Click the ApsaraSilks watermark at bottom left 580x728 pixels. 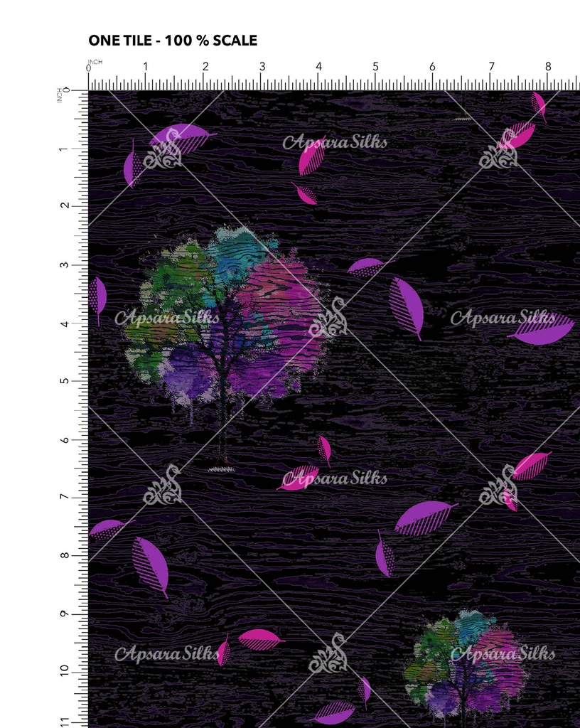(x=167, y=654)
